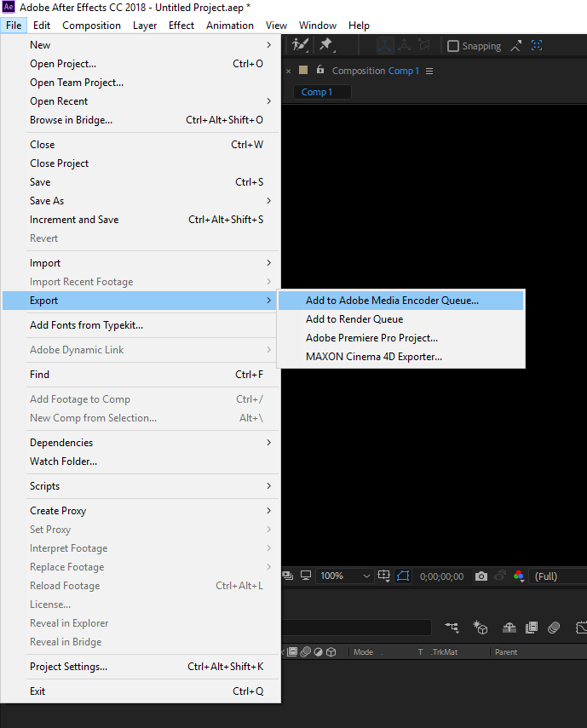Close the Composition Comp 1 panel
This screenshot has height=728, width=587.
coord(289,71)
